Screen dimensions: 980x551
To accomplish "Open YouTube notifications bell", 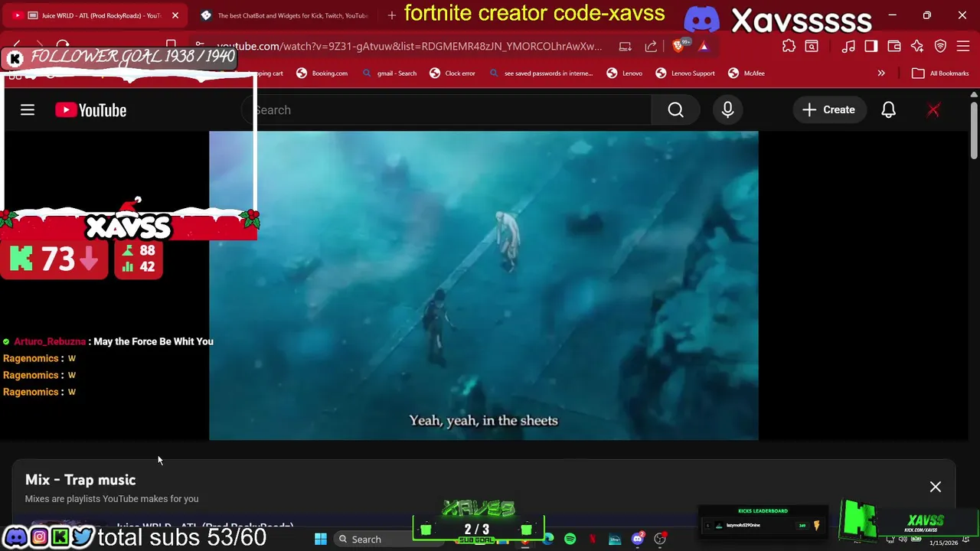I will tap(888, 110).
